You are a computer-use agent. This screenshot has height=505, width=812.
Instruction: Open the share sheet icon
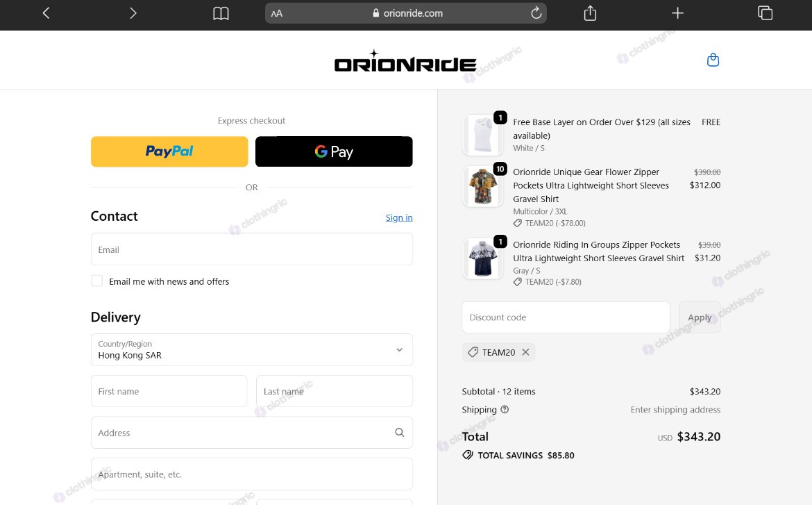coord(591,13)
